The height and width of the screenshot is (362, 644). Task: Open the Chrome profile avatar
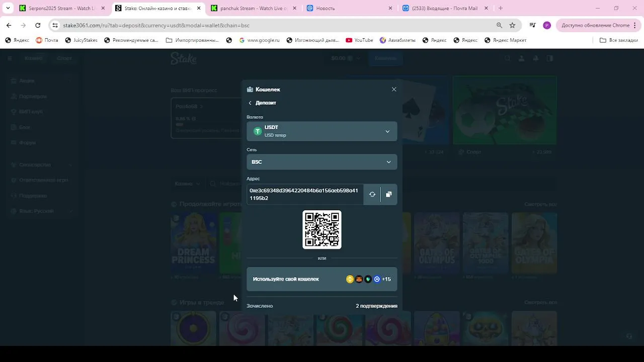coord(547,25)
